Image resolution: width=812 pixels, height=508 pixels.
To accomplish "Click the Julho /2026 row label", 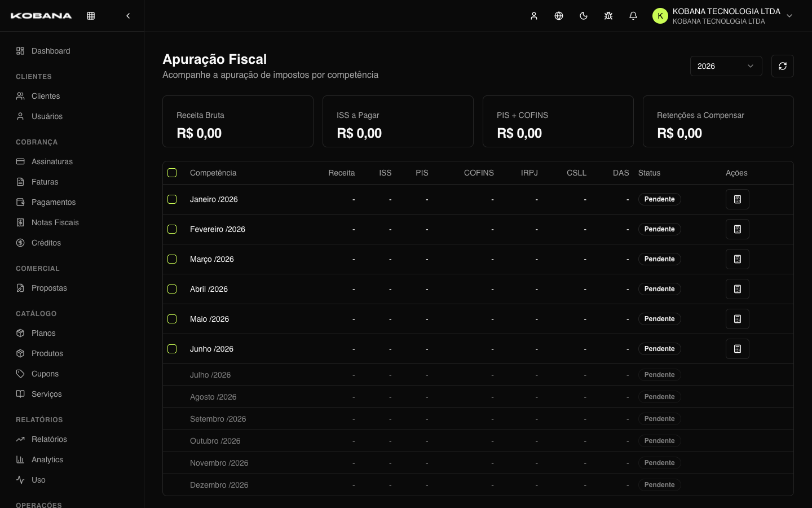I will (x=210, y=375).
